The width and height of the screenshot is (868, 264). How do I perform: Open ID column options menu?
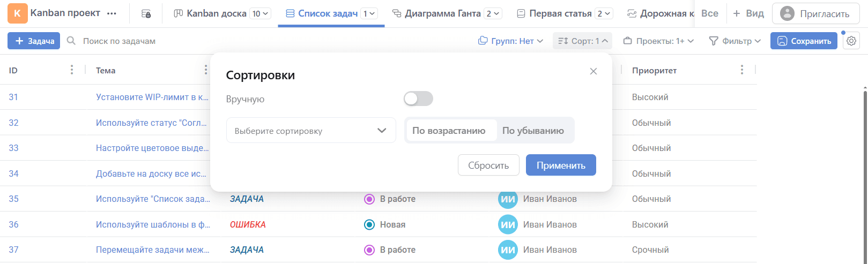point(72,70)
